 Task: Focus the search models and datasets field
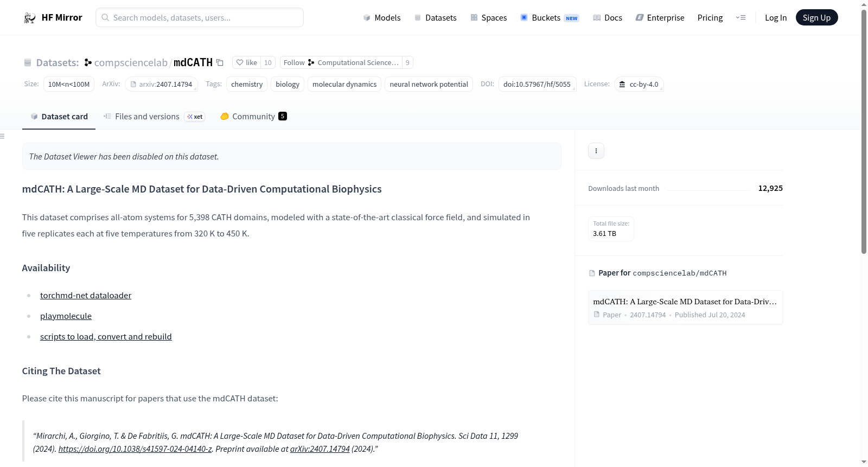pos(200,17)
